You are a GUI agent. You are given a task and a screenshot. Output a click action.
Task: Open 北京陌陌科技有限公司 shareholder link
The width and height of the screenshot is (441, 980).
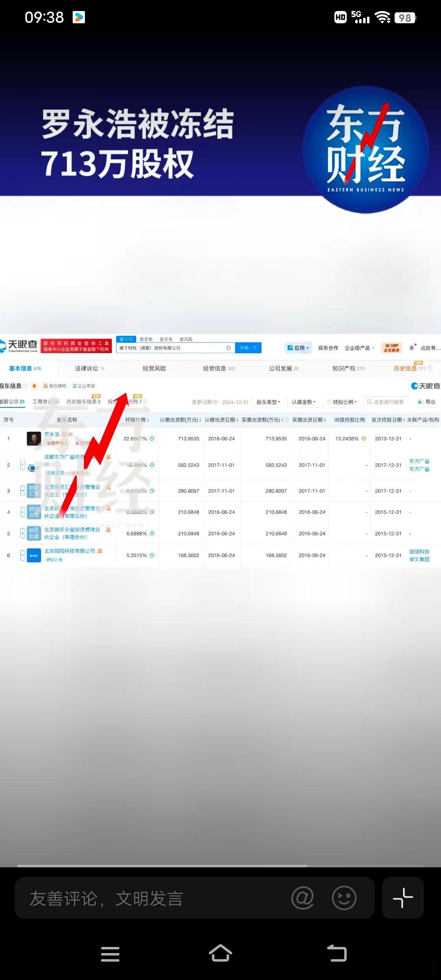coord(69,551)
